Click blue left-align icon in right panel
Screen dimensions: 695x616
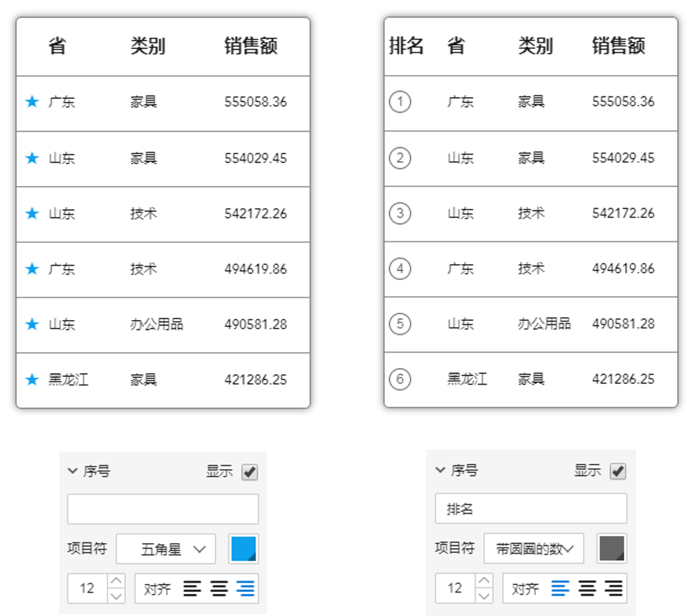(x=560, y=588)
